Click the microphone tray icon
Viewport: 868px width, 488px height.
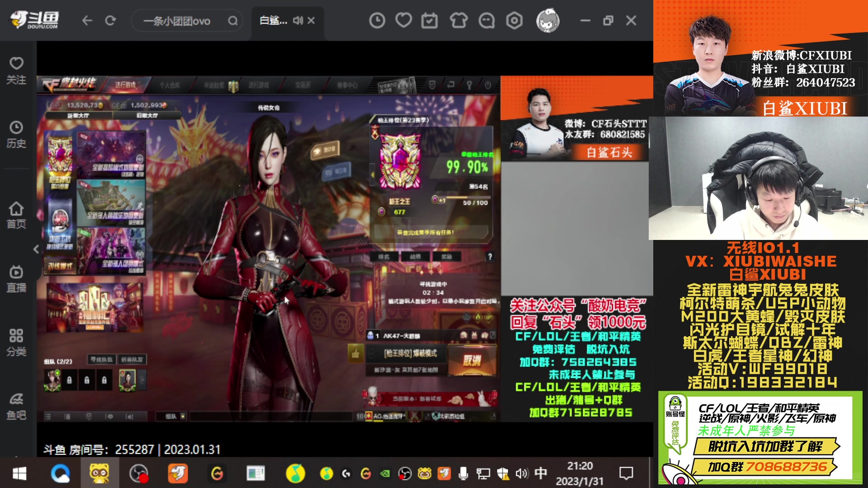click(x=463, y=474)
